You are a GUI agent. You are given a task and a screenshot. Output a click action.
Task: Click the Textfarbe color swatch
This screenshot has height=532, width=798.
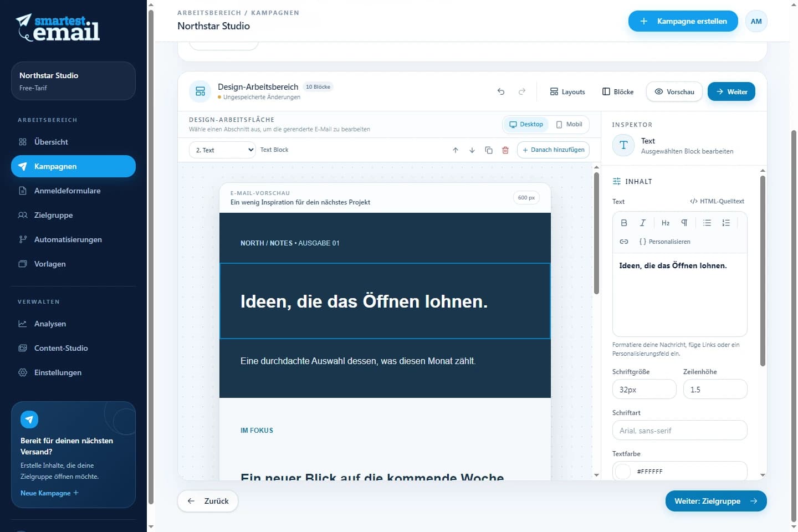coord(623,472)
